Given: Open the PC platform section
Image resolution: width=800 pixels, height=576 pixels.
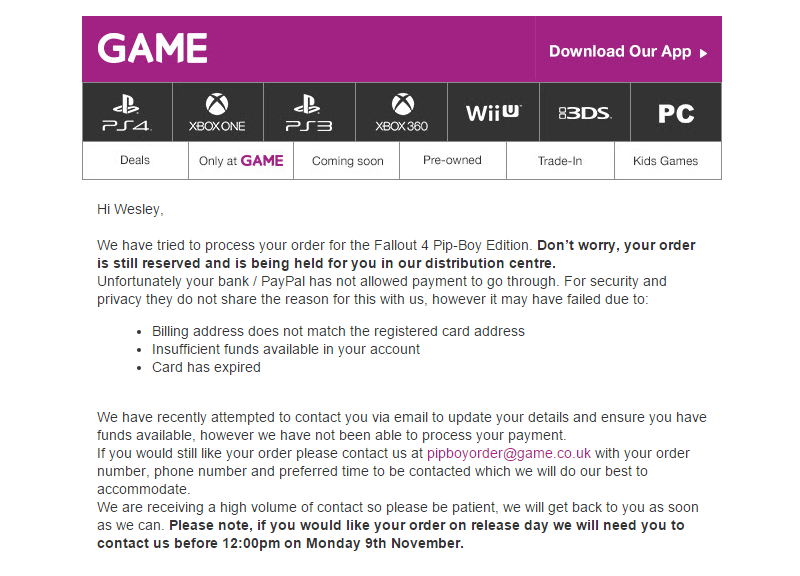Looking at the screenshot, I should point(676,112).
